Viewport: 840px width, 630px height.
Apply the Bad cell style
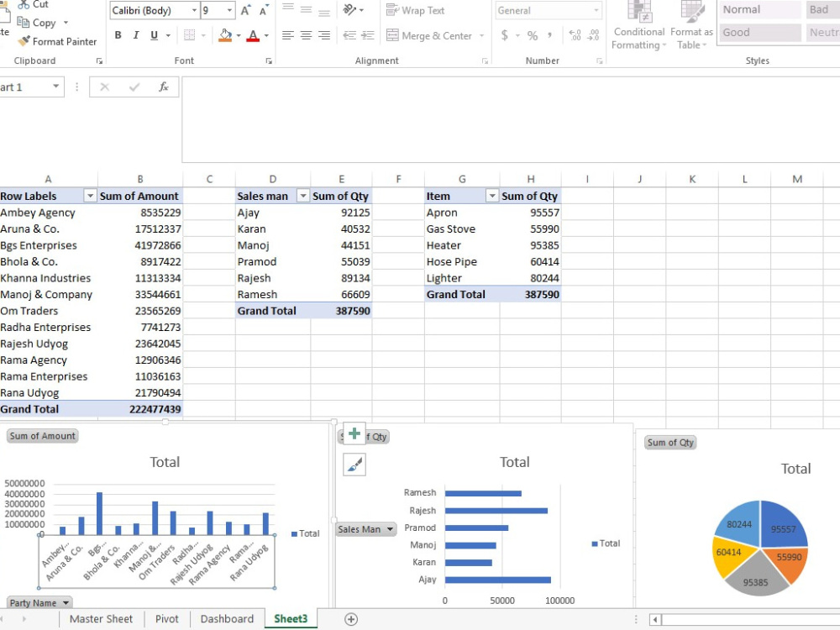822,9
